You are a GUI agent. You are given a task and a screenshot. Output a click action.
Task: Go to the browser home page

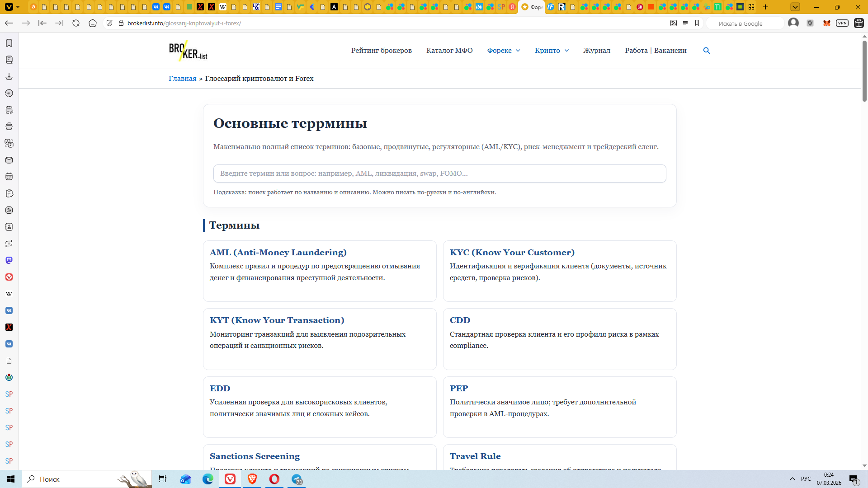[93, 23]
